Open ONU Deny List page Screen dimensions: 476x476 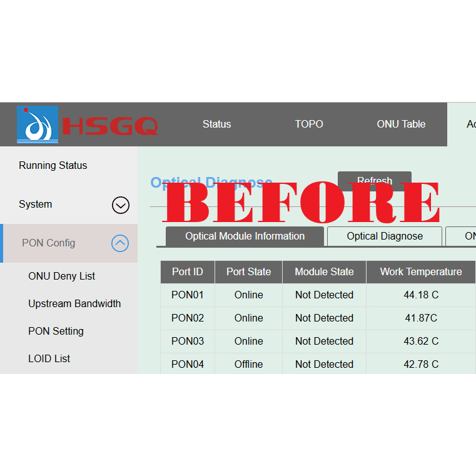62,276
